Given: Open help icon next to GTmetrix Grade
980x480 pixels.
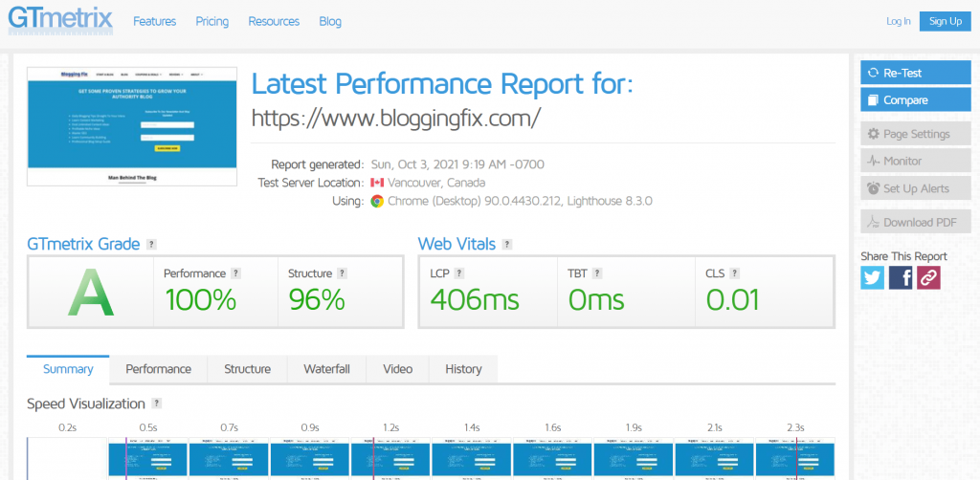Looking at the screenshot, I should (151, 244).
